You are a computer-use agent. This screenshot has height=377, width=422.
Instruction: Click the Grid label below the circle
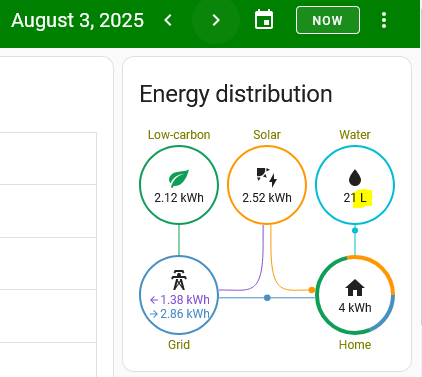(179, 345)
